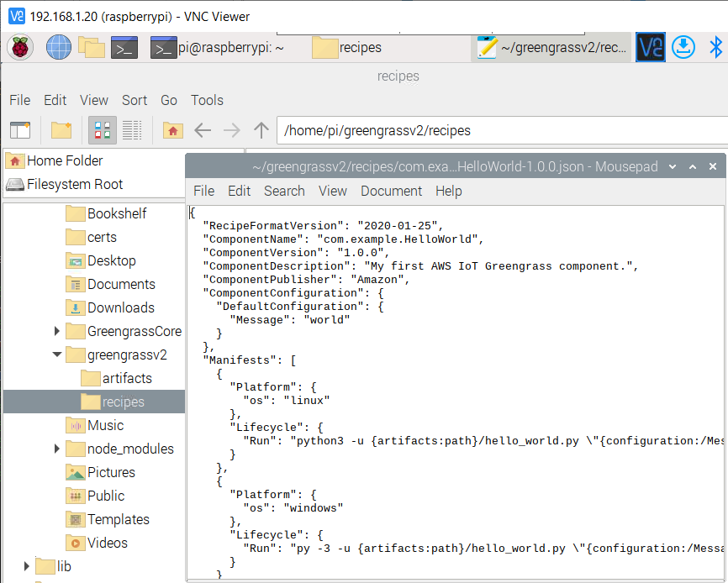Screen dimensions: 728x583
Task: Open the file manager Edit menu
Action: point(55,100)
